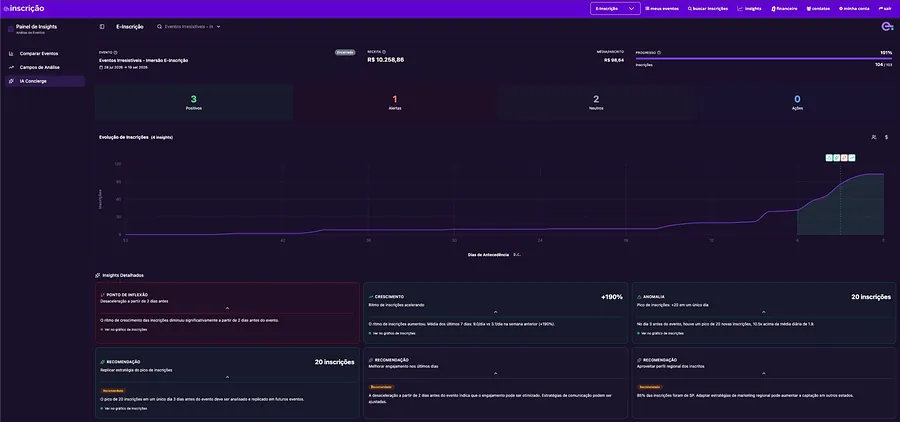Click the Replicar estratégia recommendation card icon
Image resolution: width=900 pixels, height=422 pixels.
point(102,362)
